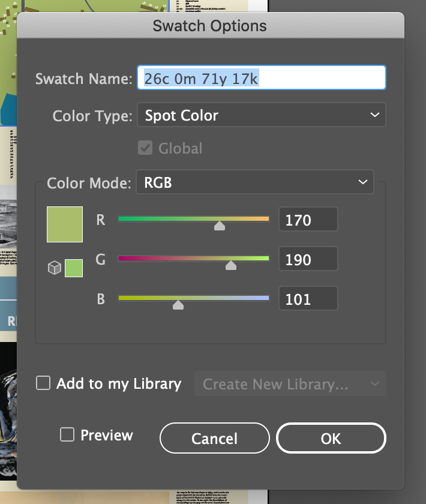The image size is (426, 504).
Task: Click the small in-gamut green color swatch
Action: click(74, 268)
